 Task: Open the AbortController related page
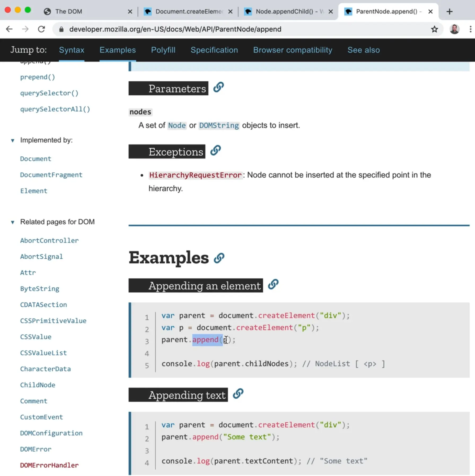49,240
